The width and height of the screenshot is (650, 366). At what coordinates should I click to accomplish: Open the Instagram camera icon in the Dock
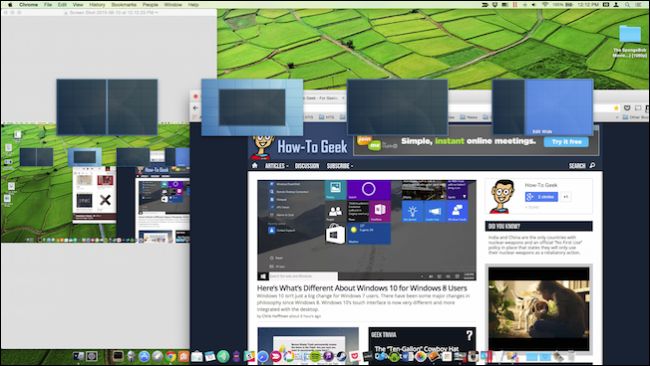click(473, 356)
